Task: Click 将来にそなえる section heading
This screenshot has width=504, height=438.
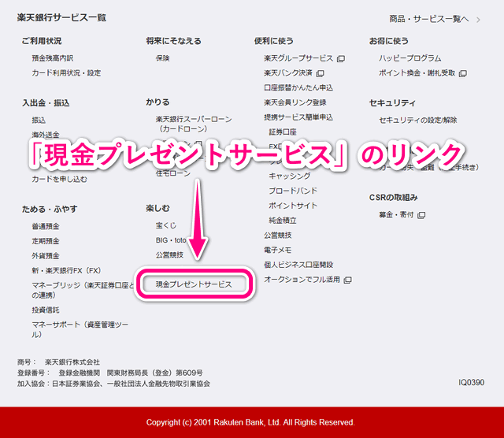Action: pyautogui.click(x=173, y=41)
